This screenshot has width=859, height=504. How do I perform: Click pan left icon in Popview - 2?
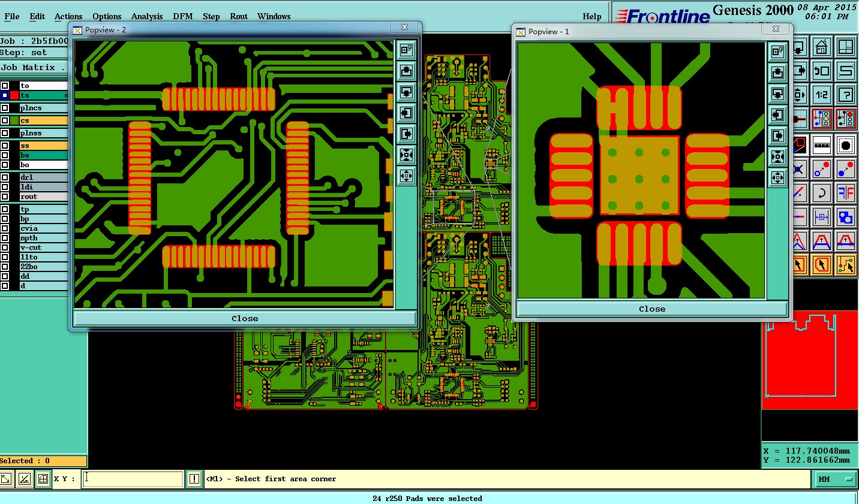[406, 113]
